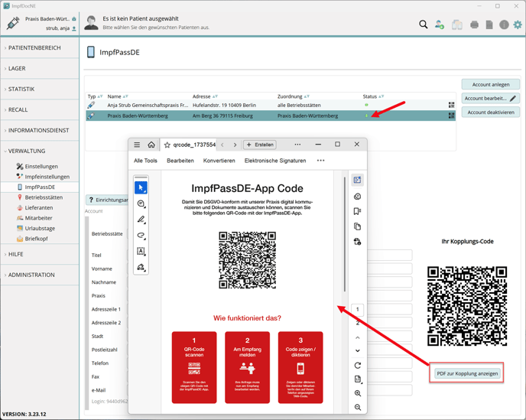Select the highlight pen tool in PDF viewer
This screenshot has height=420, width=526.
tap(141, 220)
